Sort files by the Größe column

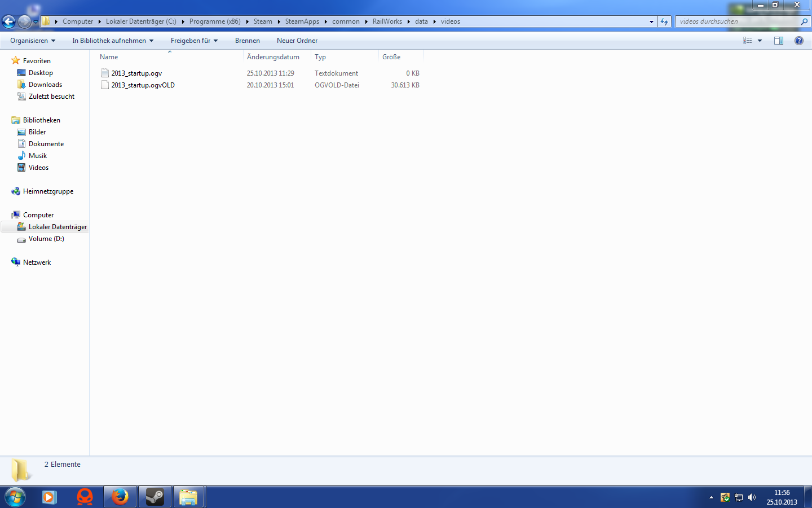pos(401,57)
